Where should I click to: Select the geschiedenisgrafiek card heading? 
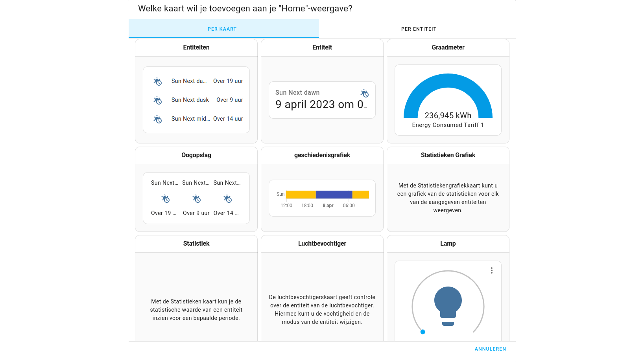322,155
